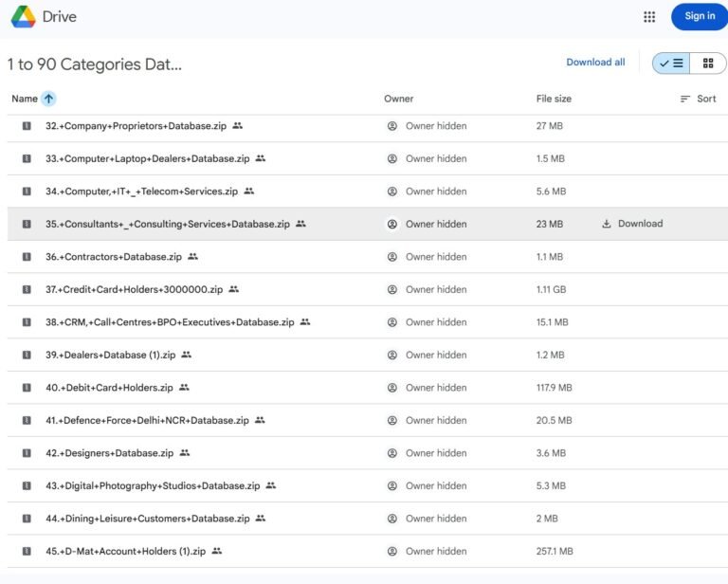The image size is (728, 584).
Task: Click zip icon for 40.+Debit+Card+Holders
Action: (27, 388)
